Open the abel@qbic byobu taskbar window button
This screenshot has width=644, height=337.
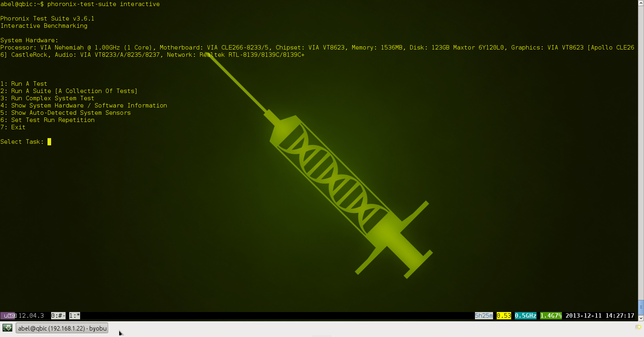pos(62,328)
